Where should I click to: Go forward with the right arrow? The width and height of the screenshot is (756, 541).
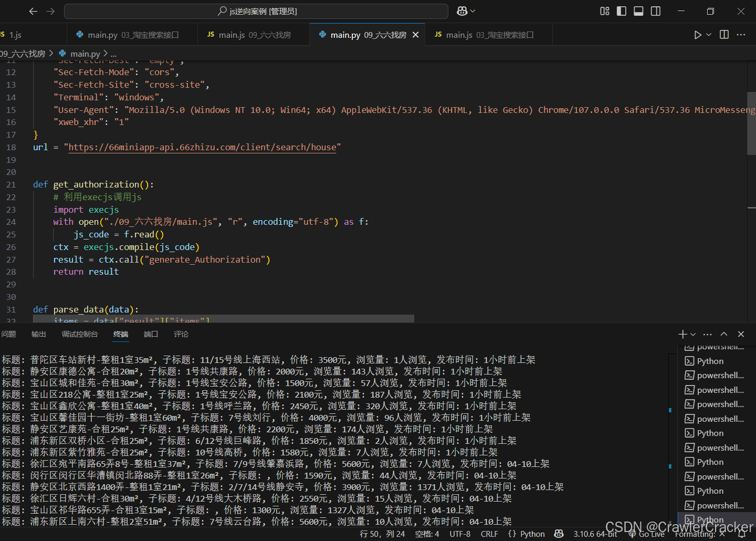(50, 11)
